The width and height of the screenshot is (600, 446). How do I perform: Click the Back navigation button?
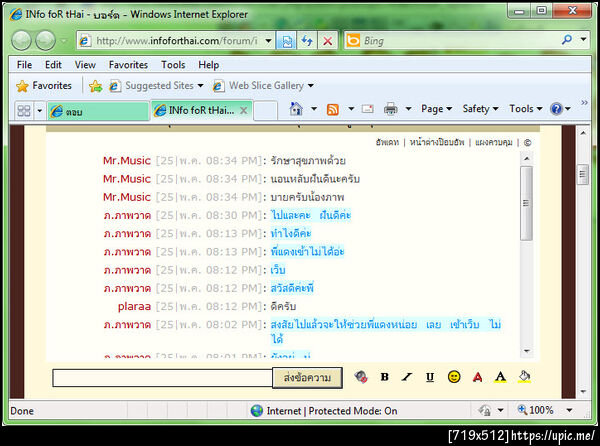21,40
